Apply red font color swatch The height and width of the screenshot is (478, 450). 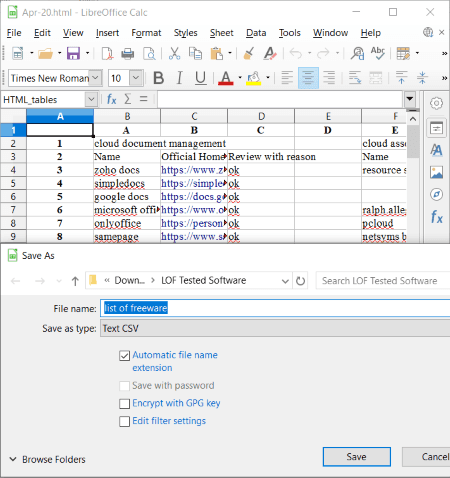226,79
